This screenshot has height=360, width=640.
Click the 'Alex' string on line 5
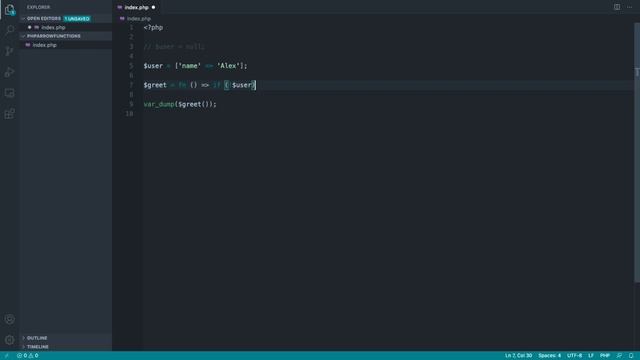(x=228, y=66)
